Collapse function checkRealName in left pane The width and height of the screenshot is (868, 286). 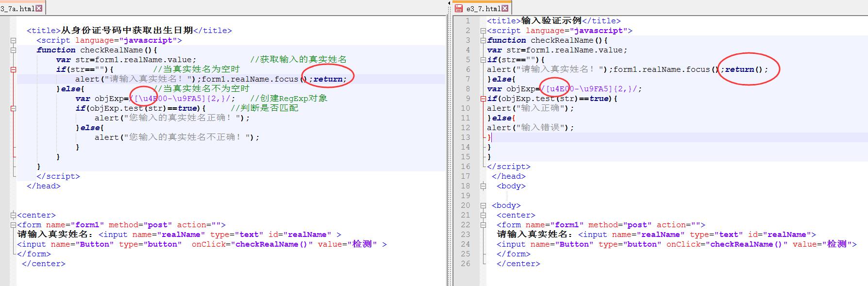click(x=14, y=50)
